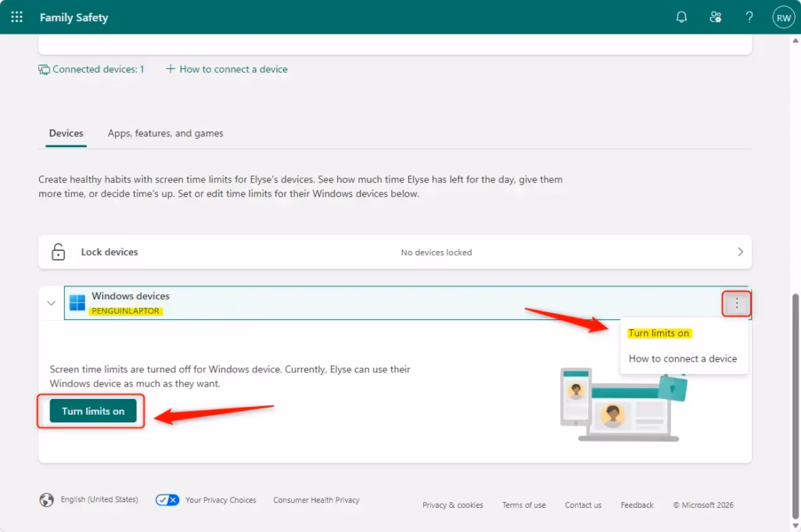Image resolution: width=801 pixels, height=532 pixels.
Task: Select Turn limits on in popup menu
Action: click(x=659, y=333)
